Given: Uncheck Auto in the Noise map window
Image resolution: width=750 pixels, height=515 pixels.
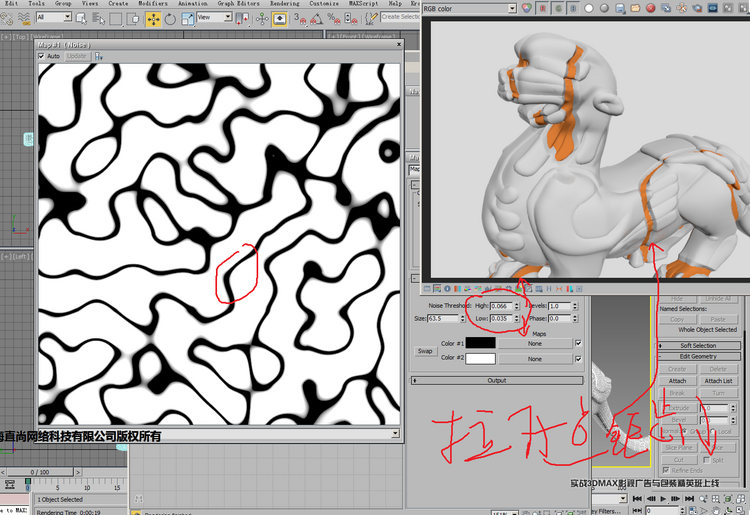Looking at the screenshot, I should [x=42, y=56].
